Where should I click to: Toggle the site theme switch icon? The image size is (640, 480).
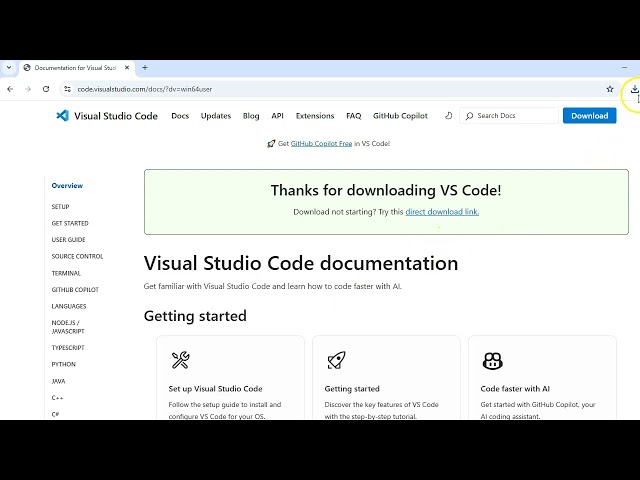coord(449,116)
